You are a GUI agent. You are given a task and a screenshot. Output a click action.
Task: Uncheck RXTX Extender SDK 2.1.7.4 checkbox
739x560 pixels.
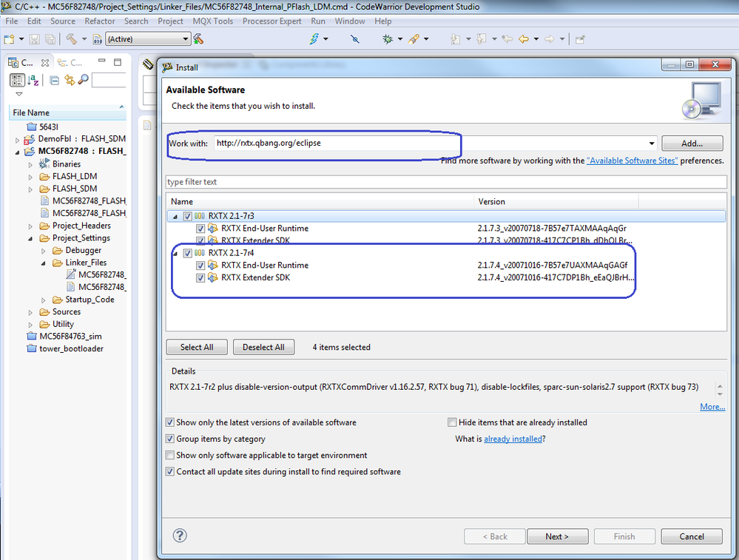tap(200, 277)
